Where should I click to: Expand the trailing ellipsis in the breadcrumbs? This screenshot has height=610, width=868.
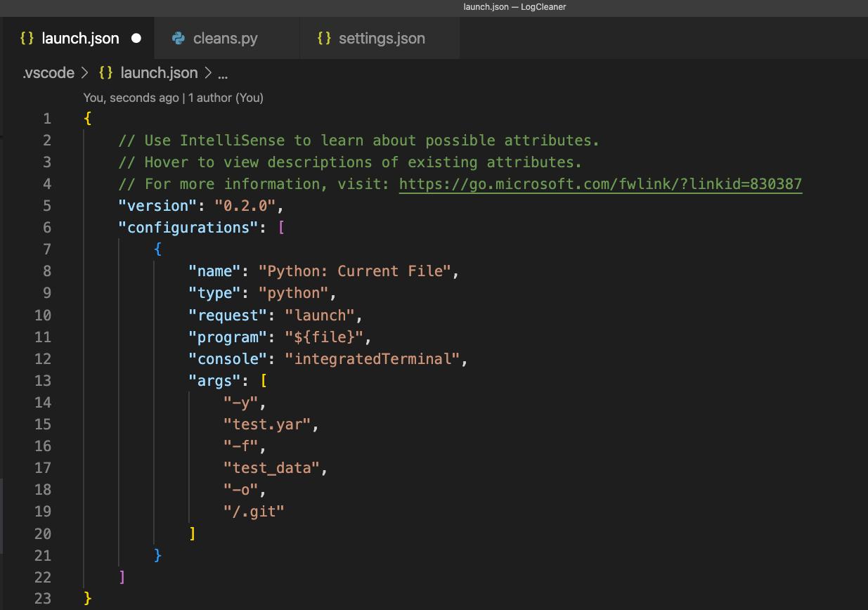[222, 73]
